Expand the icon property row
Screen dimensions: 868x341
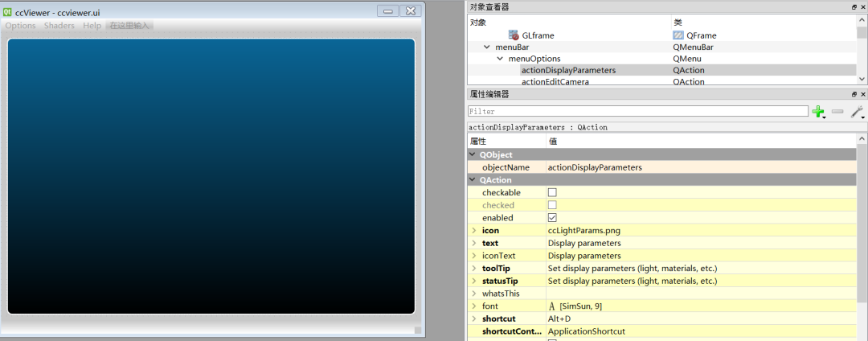point(474,230)
